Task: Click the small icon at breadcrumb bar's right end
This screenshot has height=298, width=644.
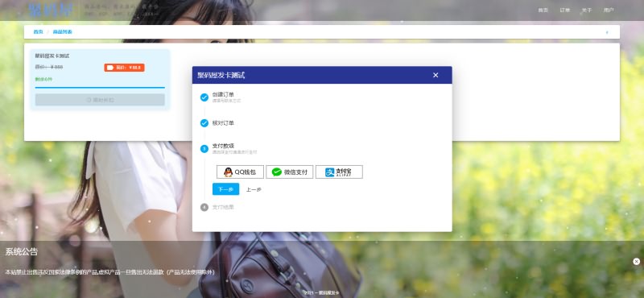Action: pyautogui.click(x=607, y=32)
